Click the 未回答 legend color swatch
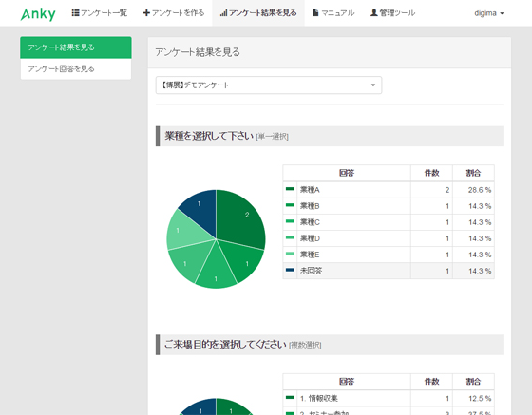 pyautogui.click(x=290, y=271)
